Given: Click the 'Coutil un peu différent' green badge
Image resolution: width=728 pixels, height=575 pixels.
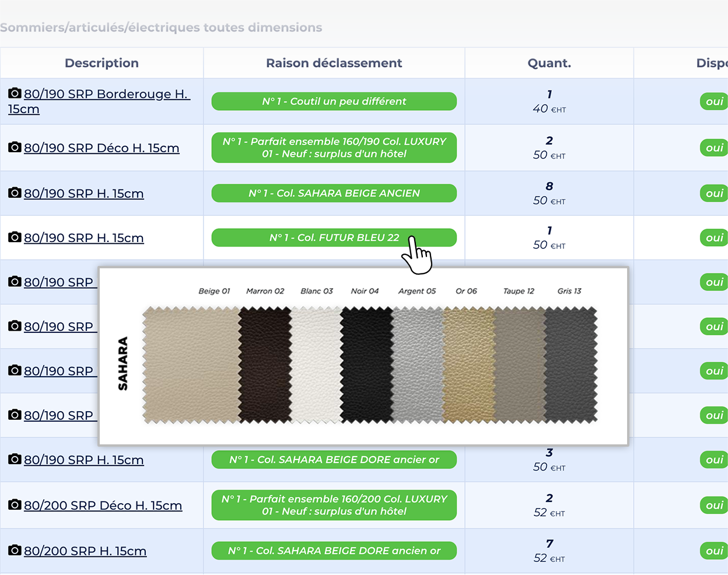Looking at the screenshot, I should click(x=334, y=101).
